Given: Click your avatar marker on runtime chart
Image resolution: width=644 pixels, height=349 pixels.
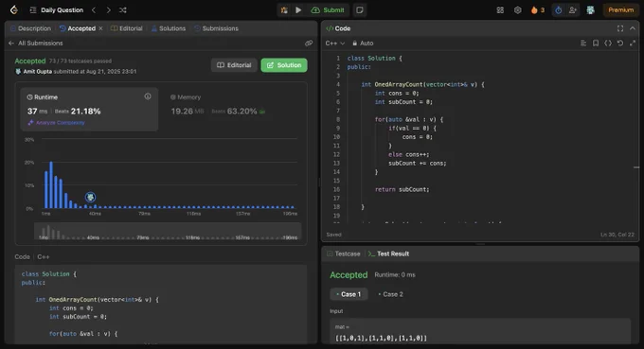Looking at the screenshot, I should (90, 198).
